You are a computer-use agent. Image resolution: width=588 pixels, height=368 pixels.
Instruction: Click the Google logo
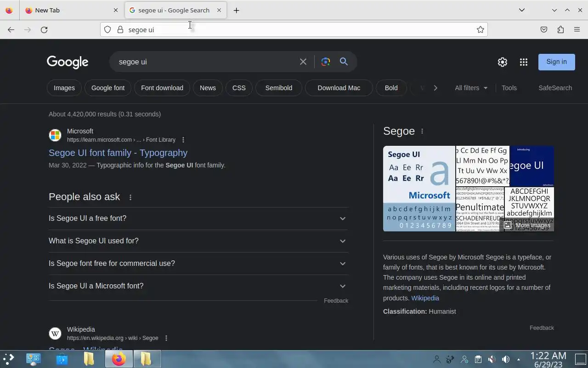(68, 62)
